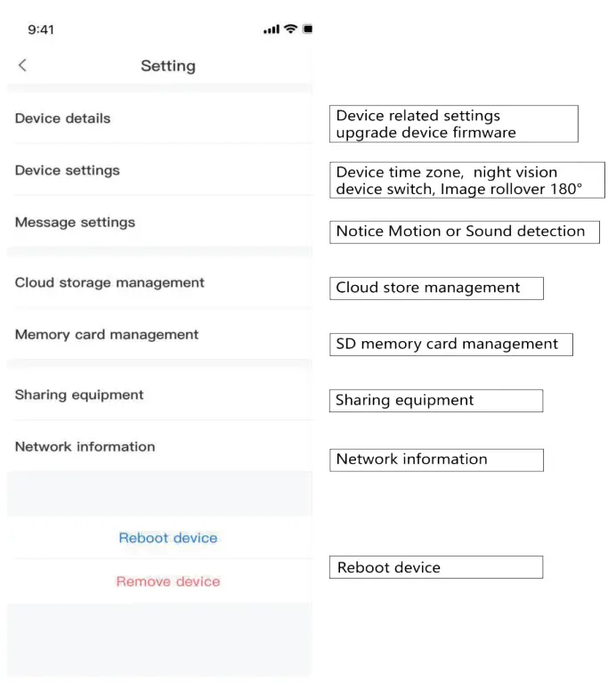The image size is (616, 683).
Task: Tap the back arrow icon
Action: click(22, 65)
